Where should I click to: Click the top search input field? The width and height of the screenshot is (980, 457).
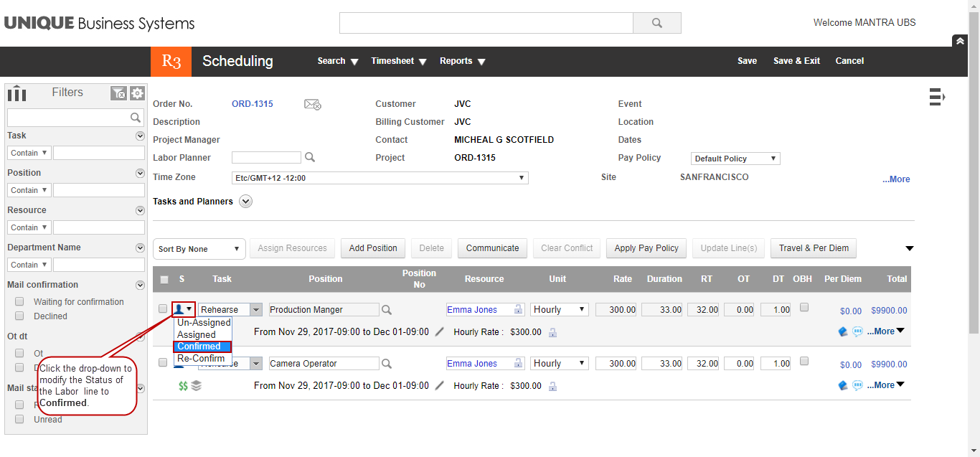tap(486, 23)
